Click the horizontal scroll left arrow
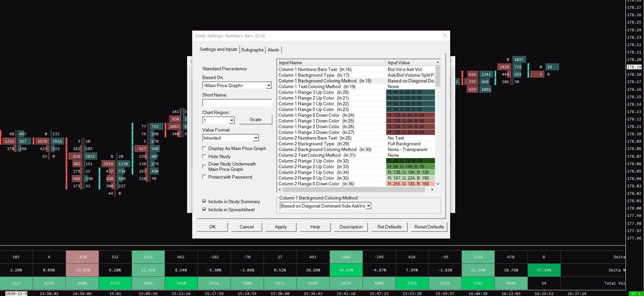 click(x=280, y=190)
